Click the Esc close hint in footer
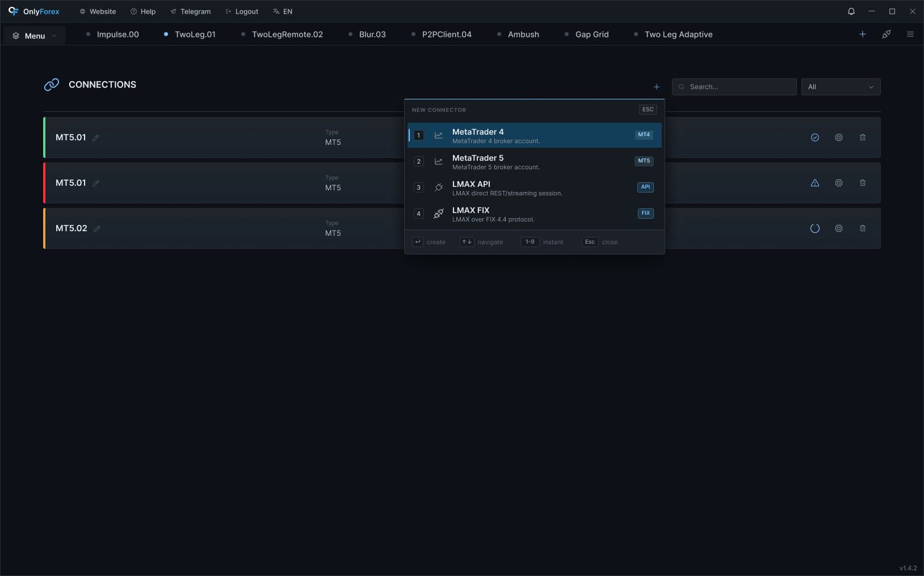The width and height of the screenshot is (924, 576). pyautogui.click(x=600, y=242)
